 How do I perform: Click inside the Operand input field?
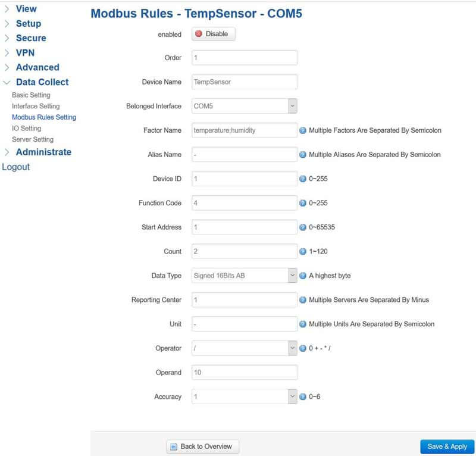click(x=244, y=373)
